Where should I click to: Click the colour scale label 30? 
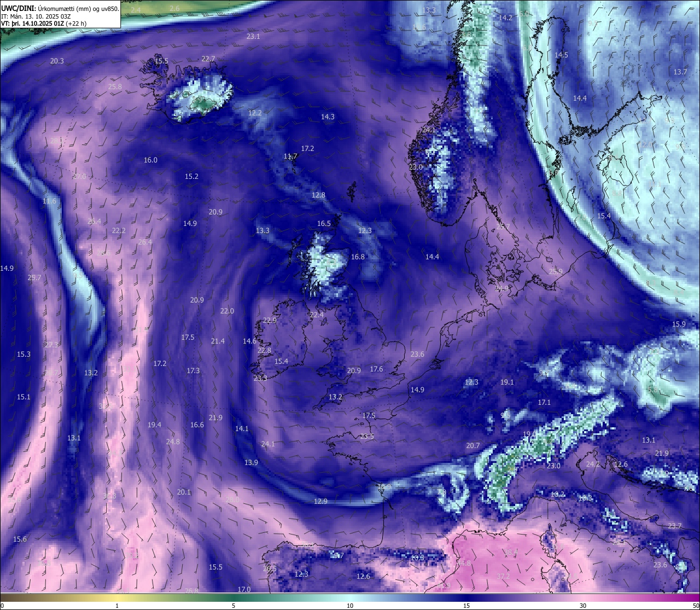tap(583, 606)
